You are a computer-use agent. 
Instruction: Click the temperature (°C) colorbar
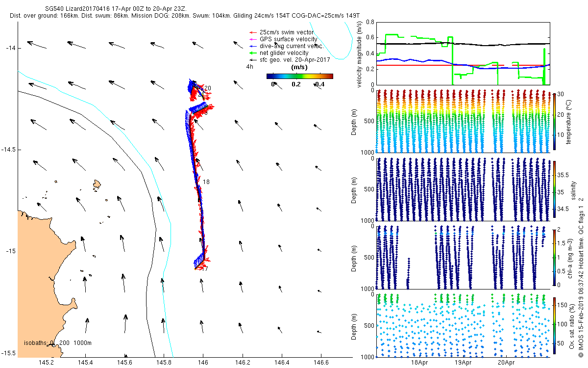pyautogui.click(x=555, y=121)
